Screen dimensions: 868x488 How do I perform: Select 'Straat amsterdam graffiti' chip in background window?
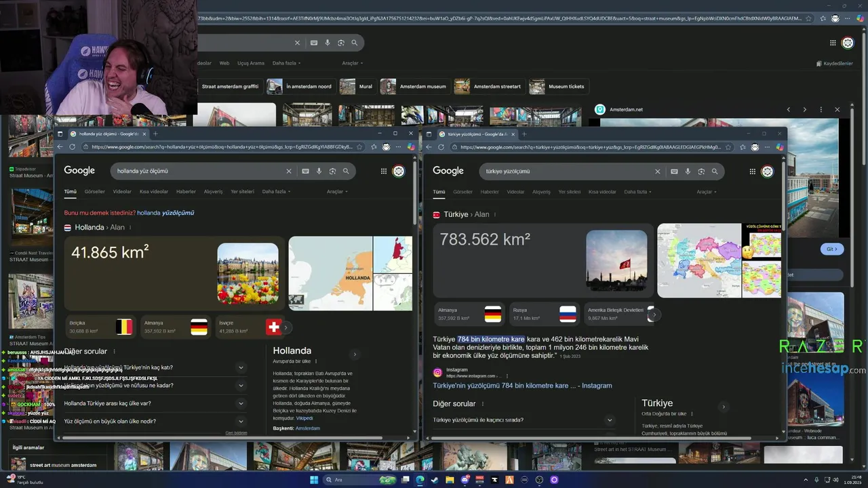(x=231, y=87)
